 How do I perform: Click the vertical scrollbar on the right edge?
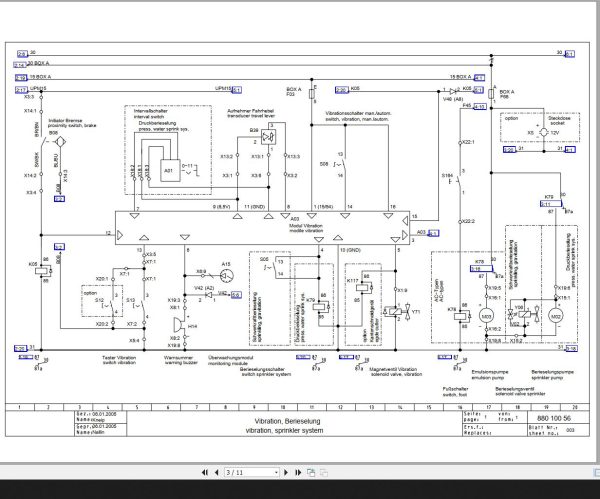tap(597, 230)
